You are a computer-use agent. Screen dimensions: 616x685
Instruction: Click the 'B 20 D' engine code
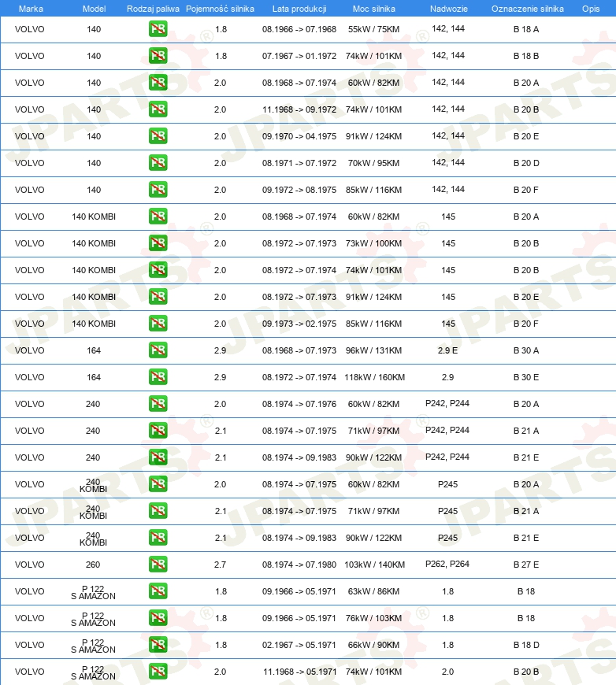click(526, 163)
